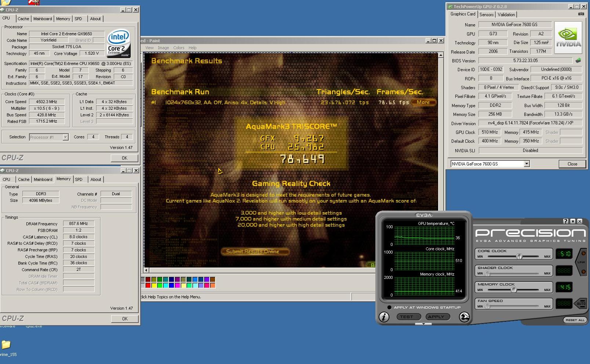Enable Apply at Windows Startup option
The image size is (590, 364).
(x=389, y=307)
